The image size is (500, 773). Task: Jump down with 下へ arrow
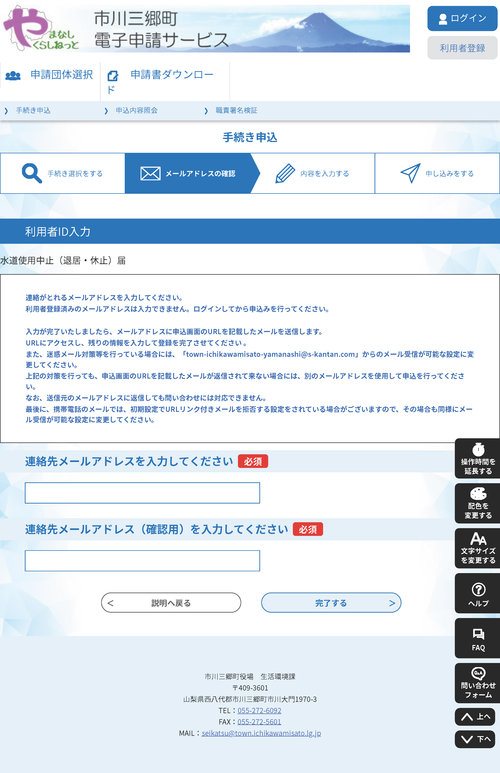[475, 739]
